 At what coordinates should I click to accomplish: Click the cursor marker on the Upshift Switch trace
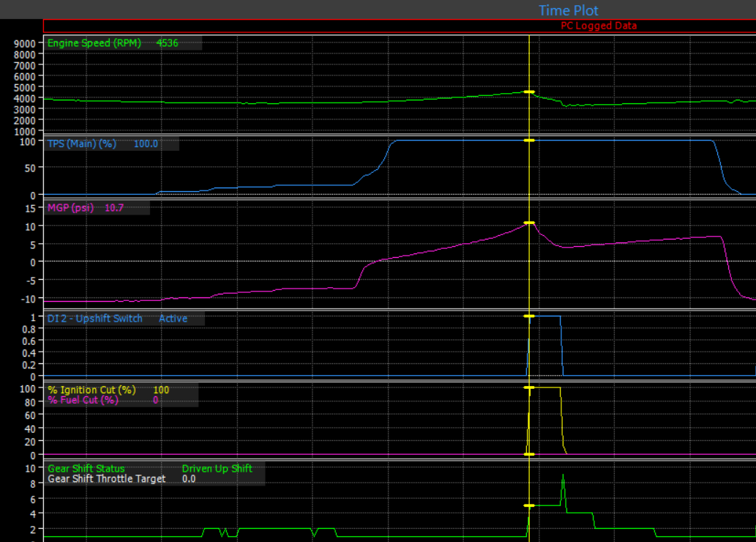click(x=529, y=316)
